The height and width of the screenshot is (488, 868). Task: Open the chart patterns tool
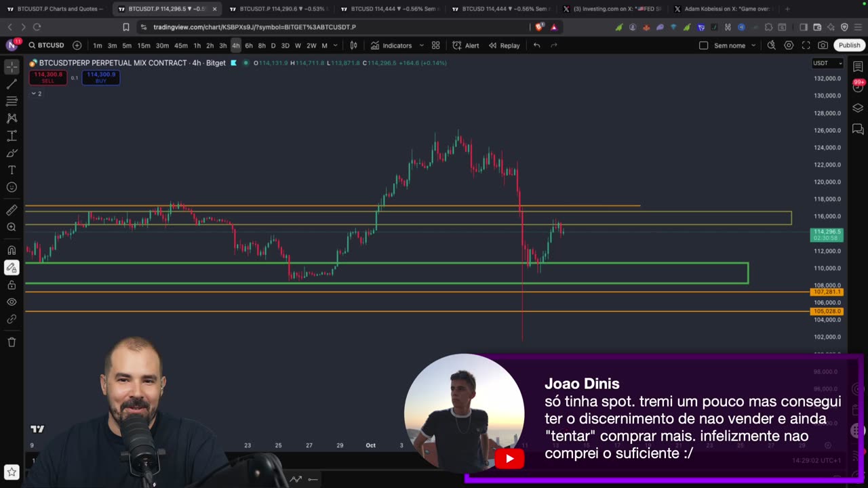[12, 118]
